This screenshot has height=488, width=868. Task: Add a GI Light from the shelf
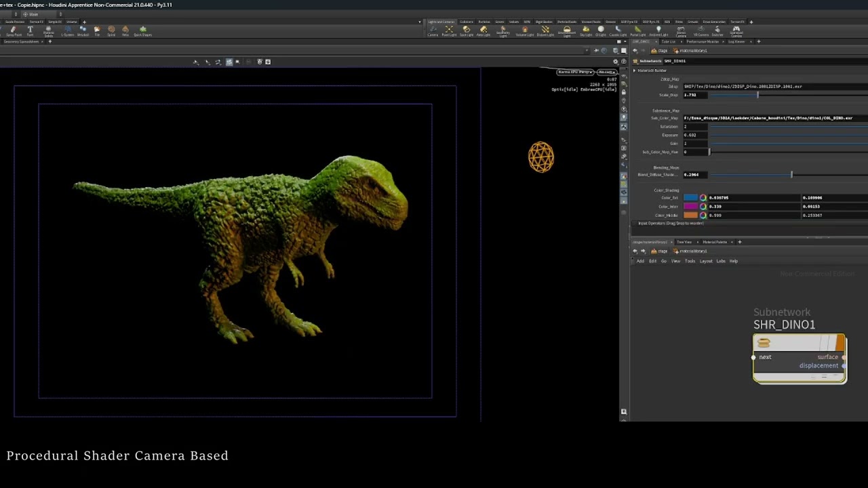tap(601, 31)
